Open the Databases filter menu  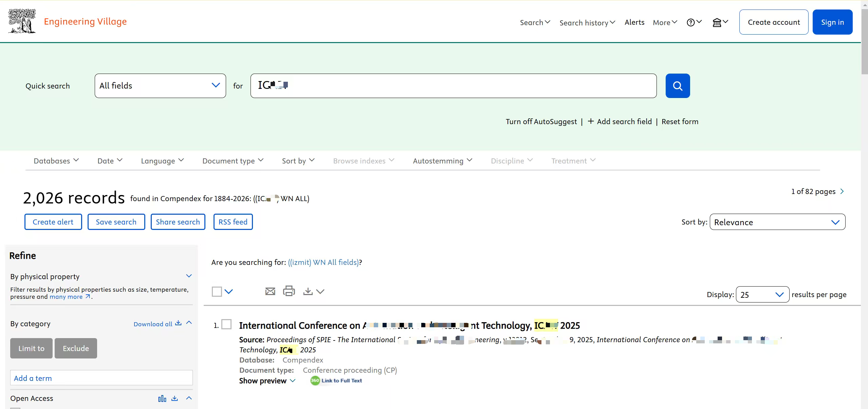[x=56, y=161]
